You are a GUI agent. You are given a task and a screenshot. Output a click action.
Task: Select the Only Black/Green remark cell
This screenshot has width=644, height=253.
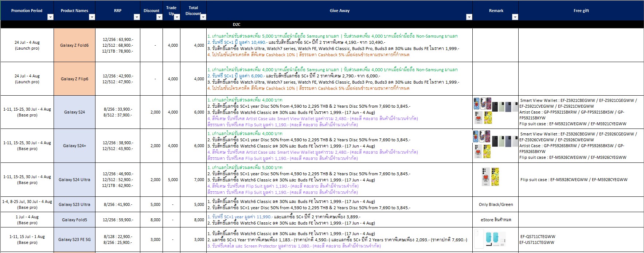pyautogui.click(x=496, y=204)
